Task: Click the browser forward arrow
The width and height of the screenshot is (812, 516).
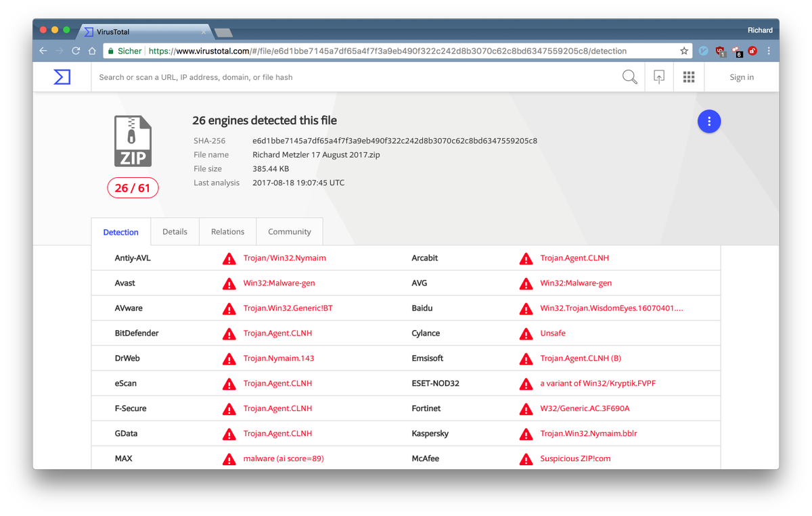Action: pos(60,51)
